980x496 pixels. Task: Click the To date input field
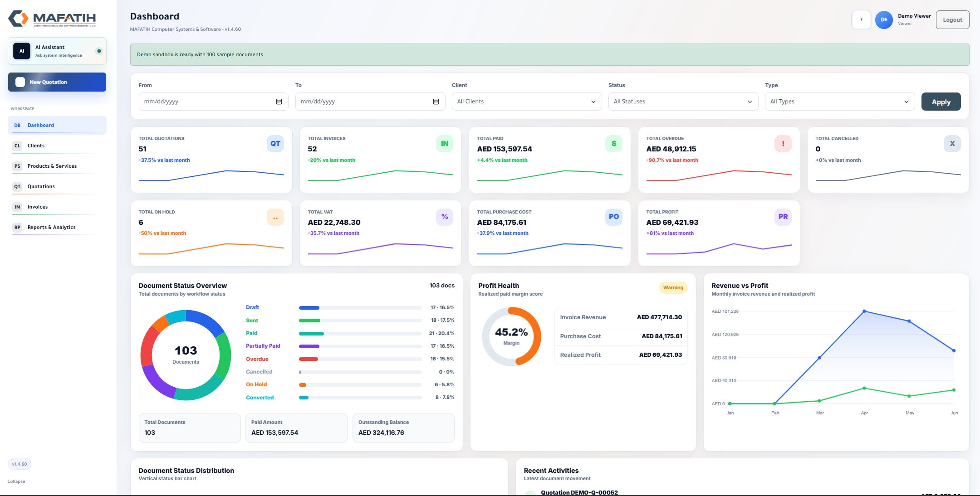pyautogui.click(x=370, y=102)
